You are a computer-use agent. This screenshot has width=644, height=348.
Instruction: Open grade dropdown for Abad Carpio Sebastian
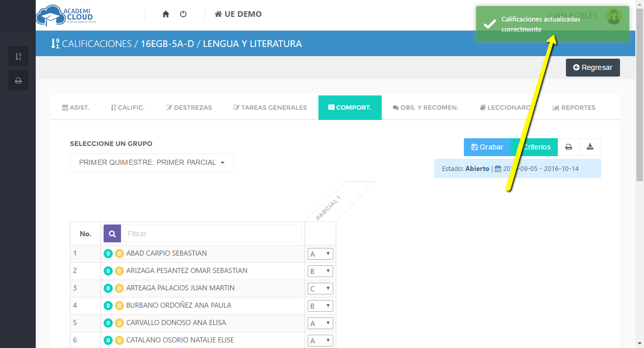tap(320, 254)
